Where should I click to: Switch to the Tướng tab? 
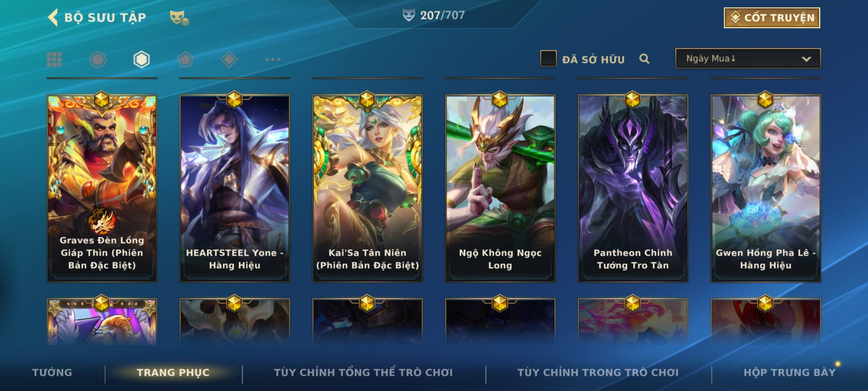(52, 373)
